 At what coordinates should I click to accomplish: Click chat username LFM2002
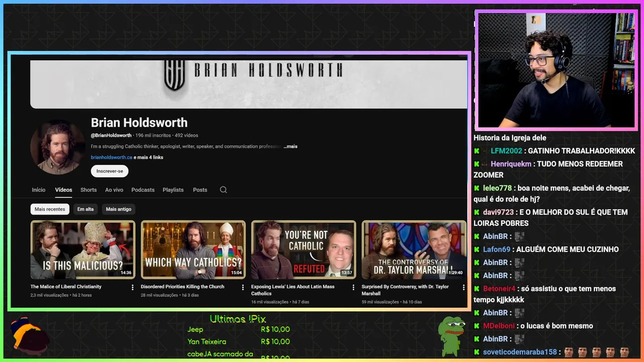[x=507, y=151]
